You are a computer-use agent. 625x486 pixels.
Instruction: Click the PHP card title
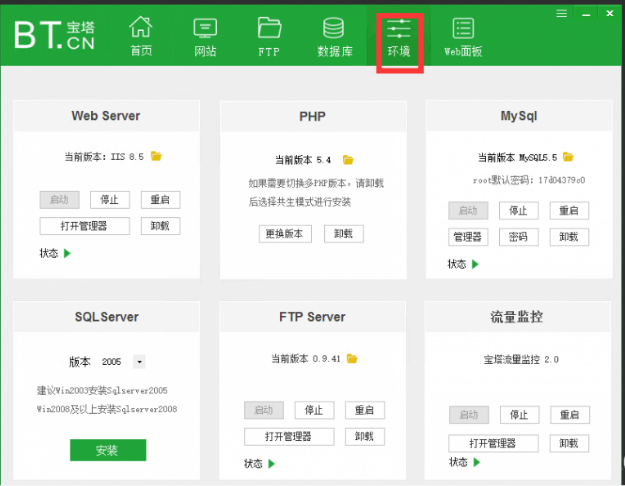coord(312,116)
